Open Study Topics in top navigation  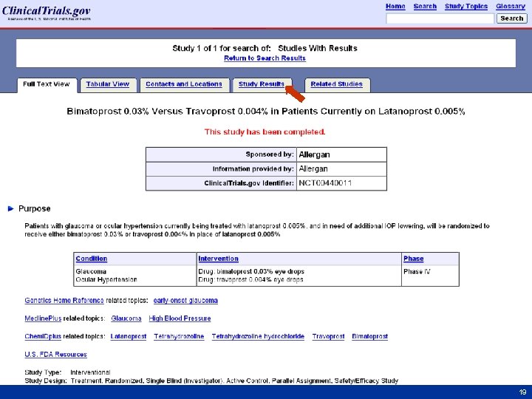point(465,7)
